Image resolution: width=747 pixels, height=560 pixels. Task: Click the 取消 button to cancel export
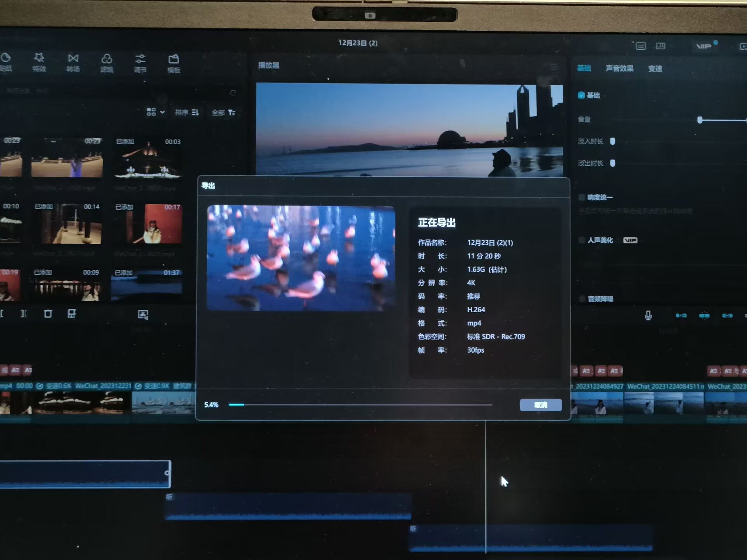tap(540, 405)
